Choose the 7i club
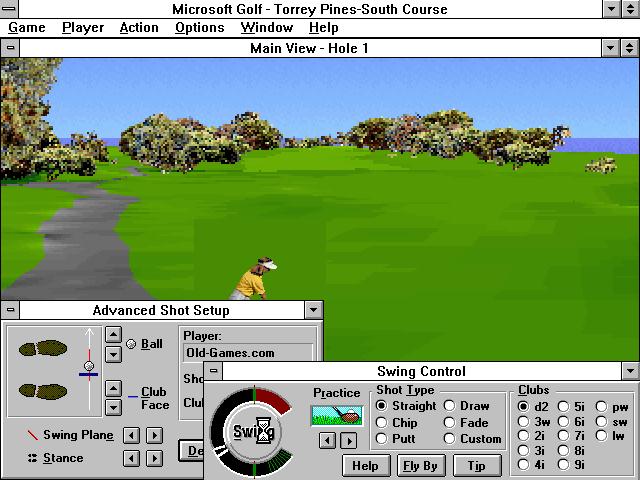 [571, 436]
